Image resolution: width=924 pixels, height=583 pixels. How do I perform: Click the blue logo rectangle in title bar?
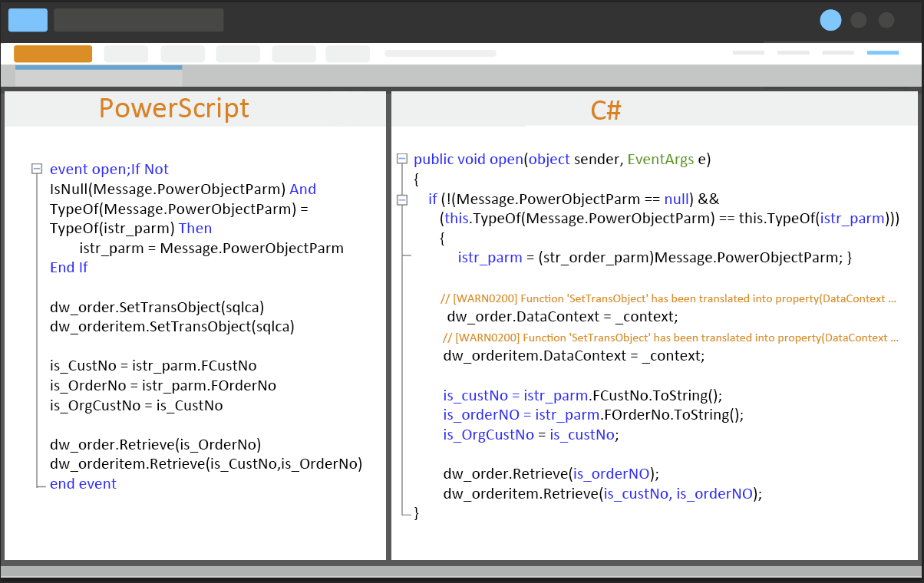point(28,20)
